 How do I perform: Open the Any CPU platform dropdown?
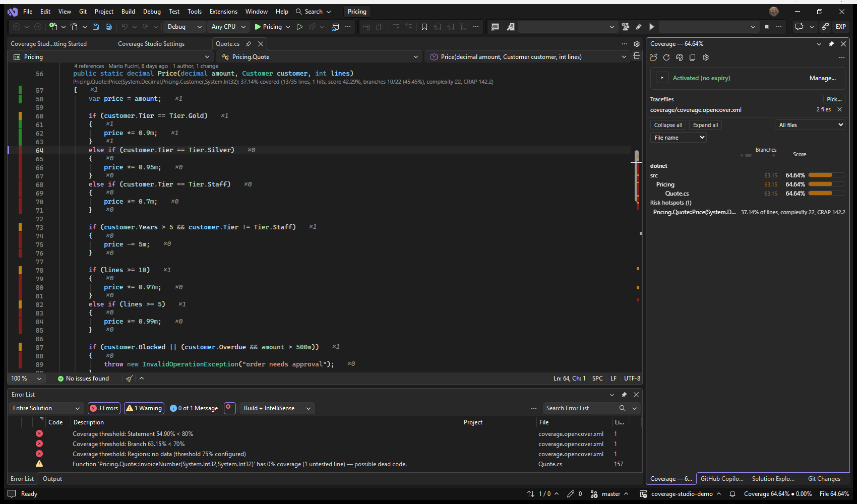[228, 27]
